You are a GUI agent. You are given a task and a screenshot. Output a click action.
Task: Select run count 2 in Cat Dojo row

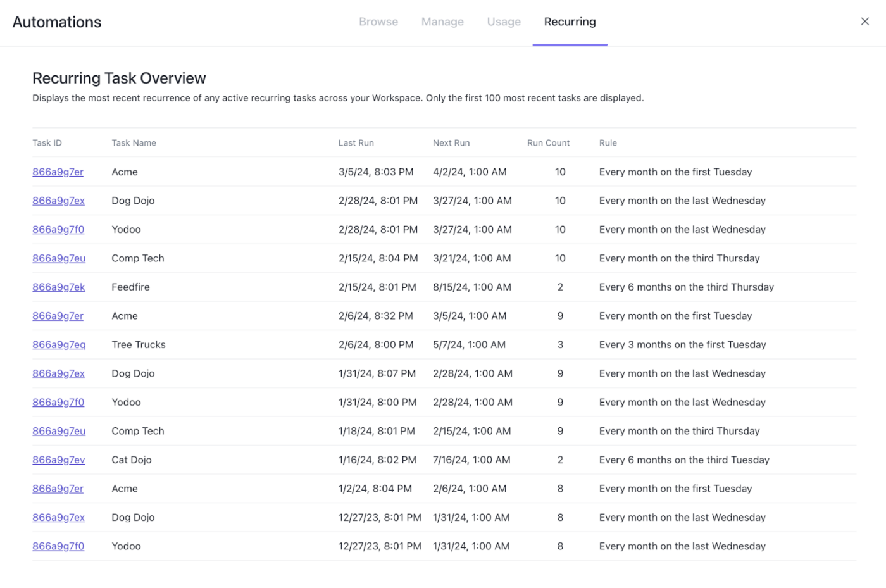[560, 460]
